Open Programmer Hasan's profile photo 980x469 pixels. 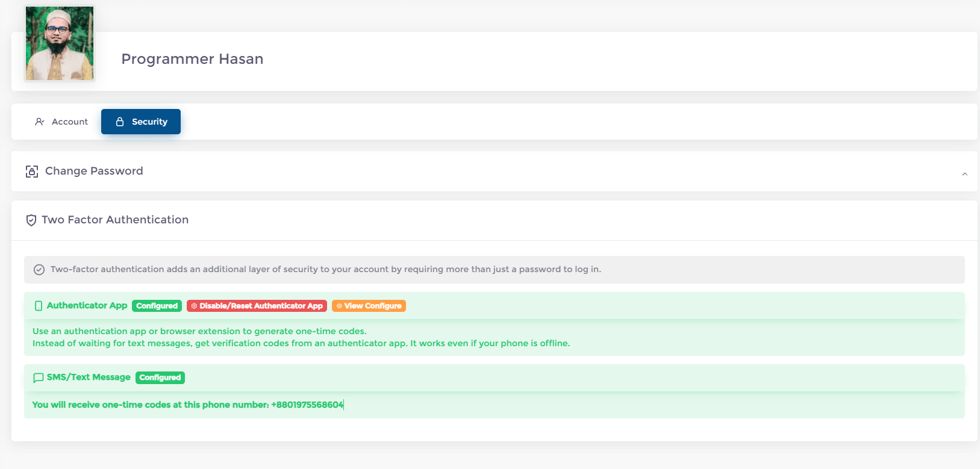click(x=60, y=43)
